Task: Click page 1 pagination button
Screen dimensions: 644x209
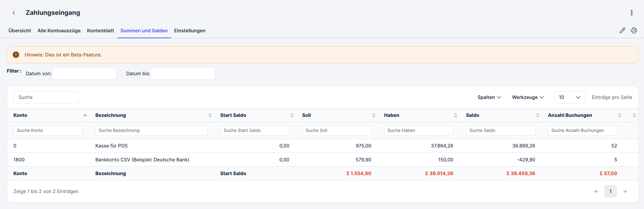Action: (610, 192)
